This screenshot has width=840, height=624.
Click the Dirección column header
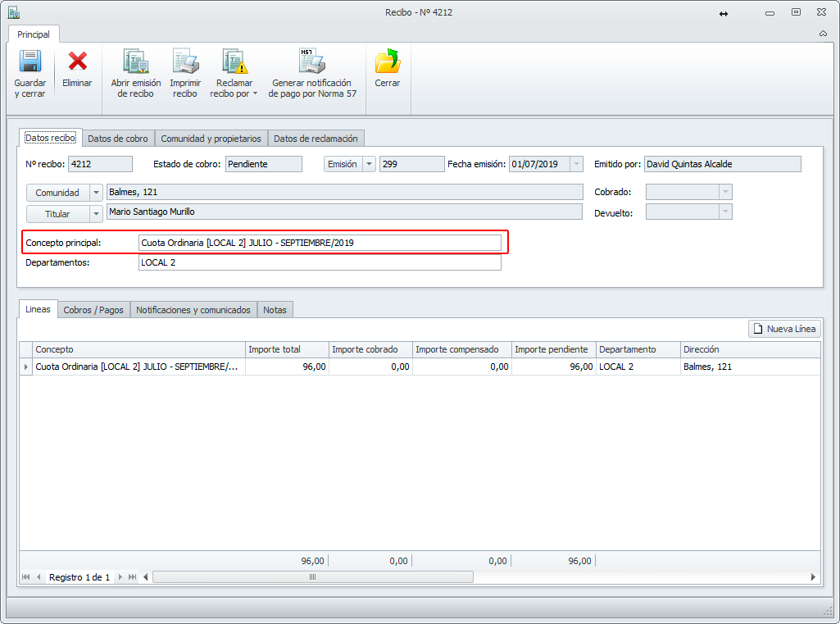click(x=751, y=349)
